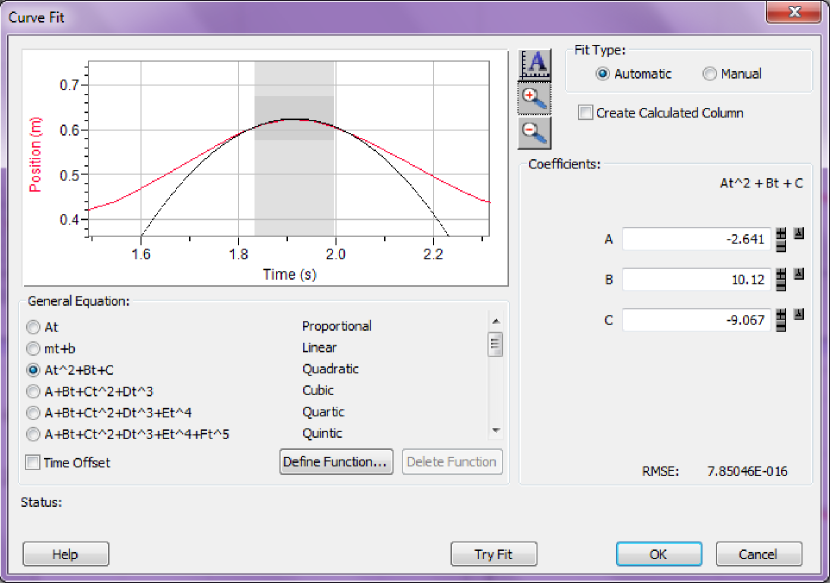830x583 pixels.
Task: Click the disabled Delete Function button
Action: click(x=452, y=462)
